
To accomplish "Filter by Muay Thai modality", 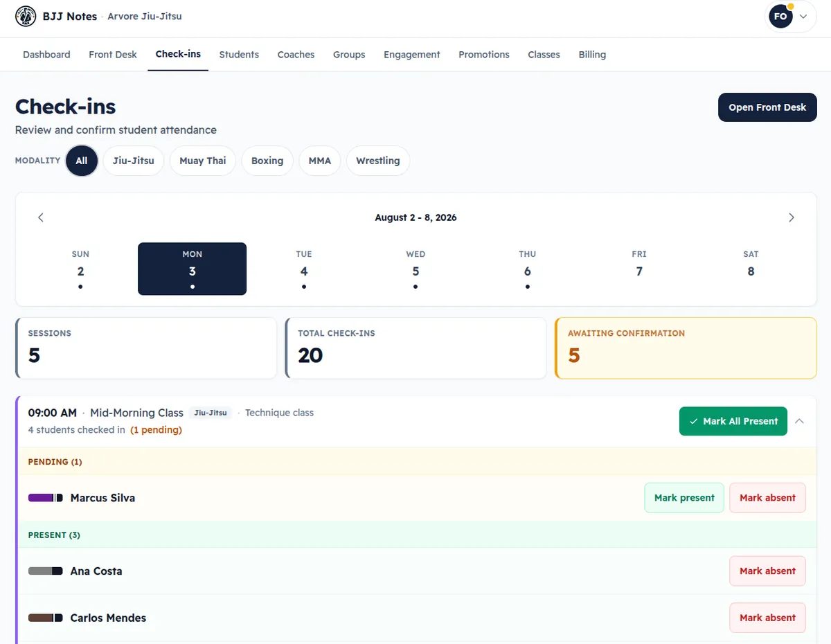I will [x=203, y=161].
